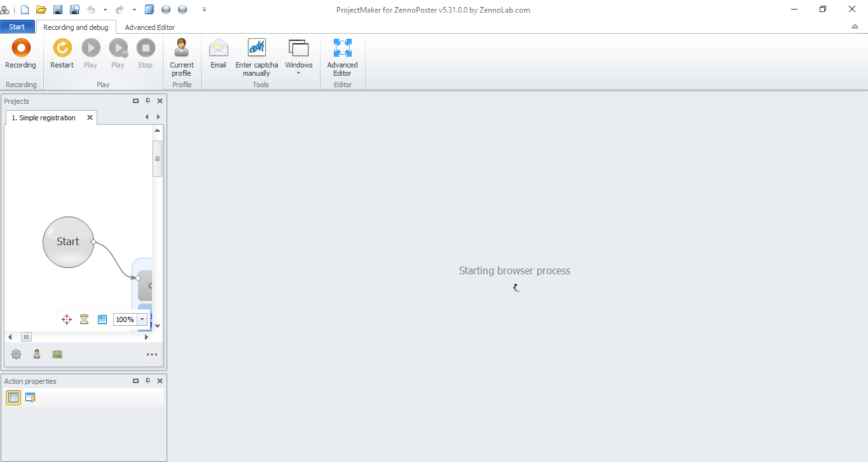The height and width of the screenshot is (462, 868).
Task: Open the Email tool
Action: (218, 54)
